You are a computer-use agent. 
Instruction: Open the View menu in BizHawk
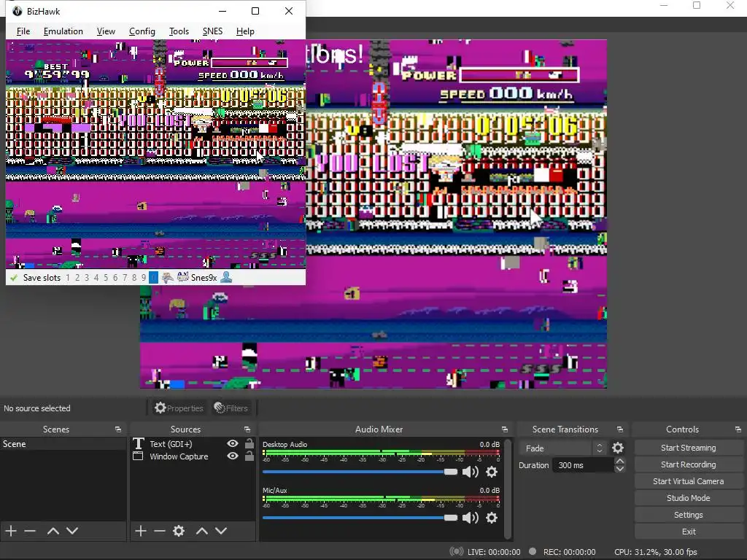pos(106,31)
